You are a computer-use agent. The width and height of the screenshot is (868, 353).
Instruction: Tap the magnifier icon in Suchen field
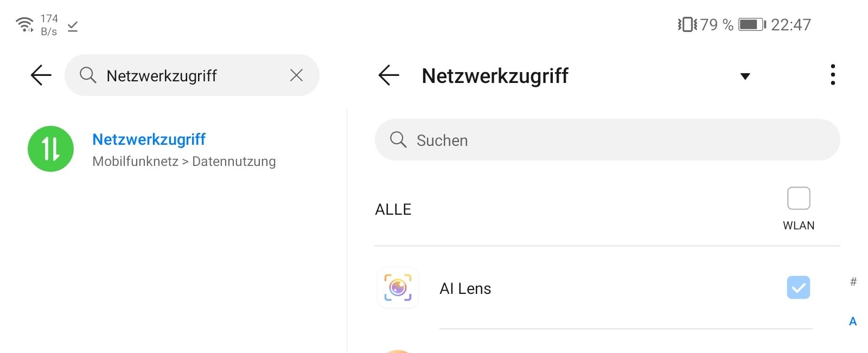(398, 140)
